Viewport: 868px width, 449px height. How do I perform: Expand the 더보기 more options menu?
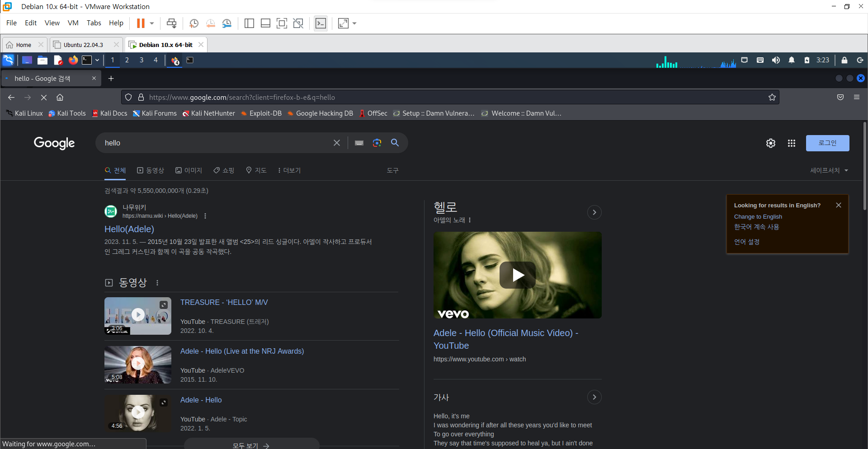click(x=289, y=170)
